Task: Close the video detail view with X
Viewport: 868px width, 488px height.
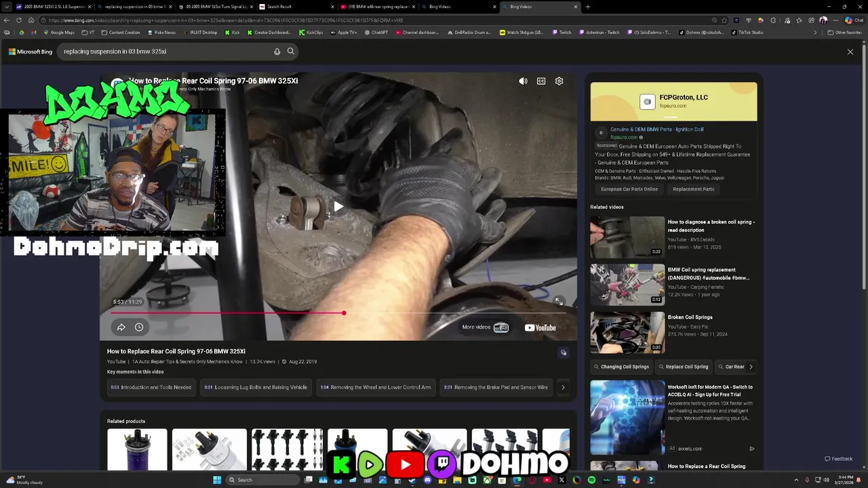Action: [850, 52]
